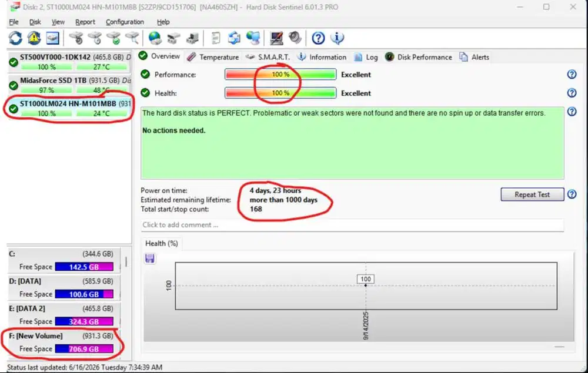Click green check icon beside Performance label
588x373 pixels.
pos(145,75)
